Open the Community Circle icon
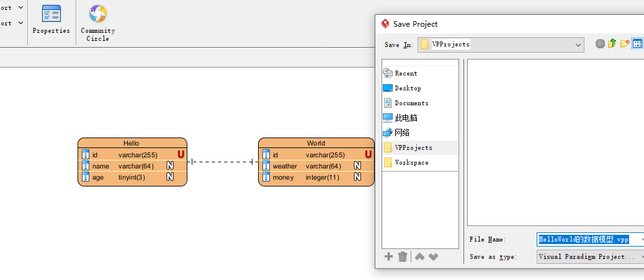Image resolution: width=644 pixels, height=280 pixels. point(98,23)
